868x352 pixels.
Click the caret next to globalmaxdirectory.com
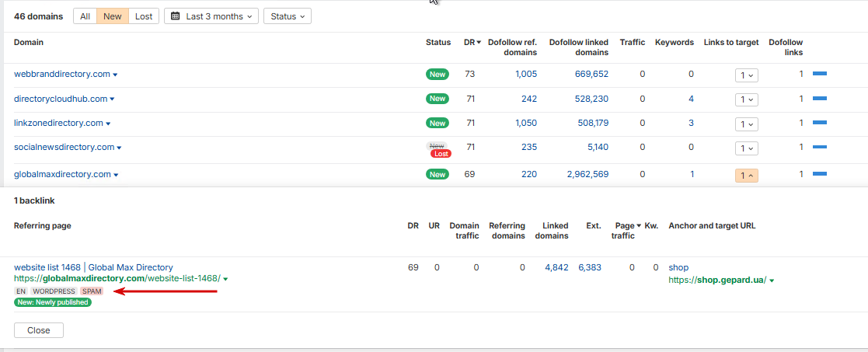(116, 175)
